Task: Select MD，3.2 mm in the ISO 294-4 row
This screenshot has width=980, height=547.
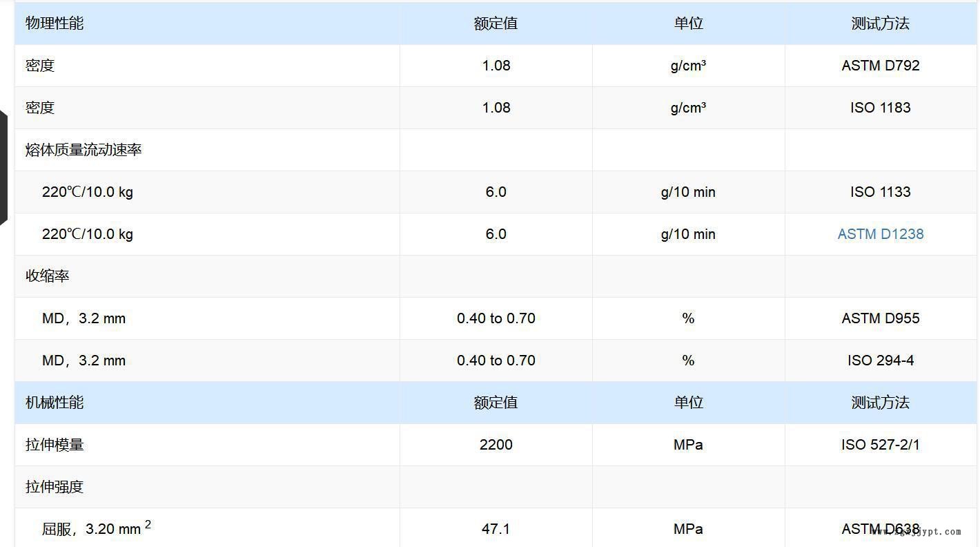Action: point(84,361)
